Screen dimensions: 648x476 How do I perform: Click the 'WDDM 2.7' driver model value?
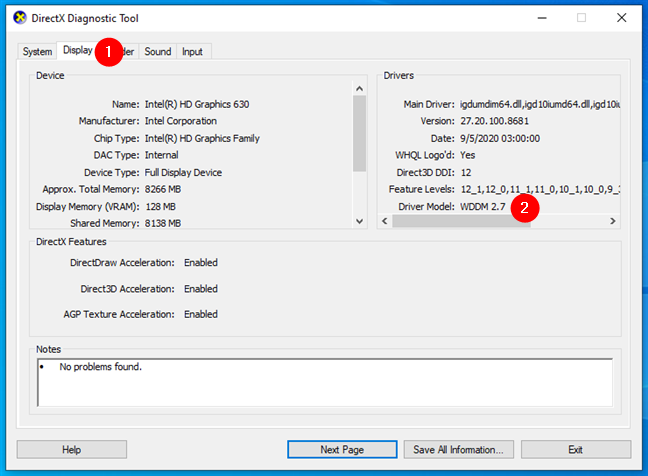click(483, 207)
